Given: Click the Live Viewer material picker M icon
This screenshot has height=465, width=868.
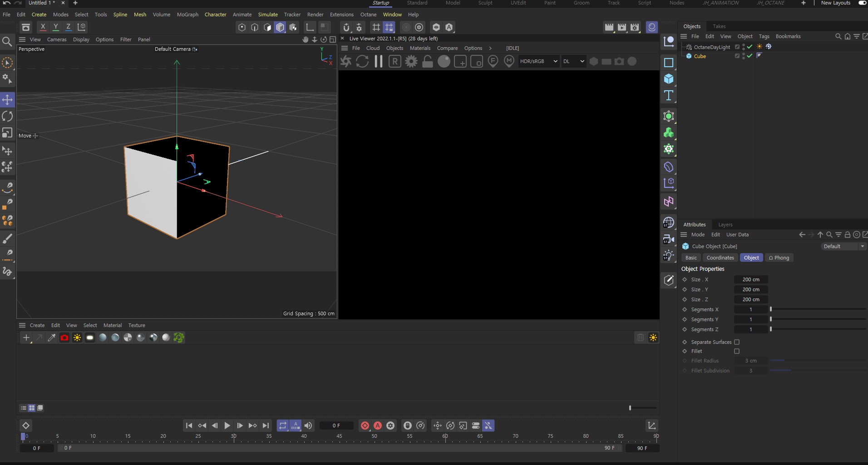Looking at the screenshot, I should pyautogui.click(x=509, y=61).
